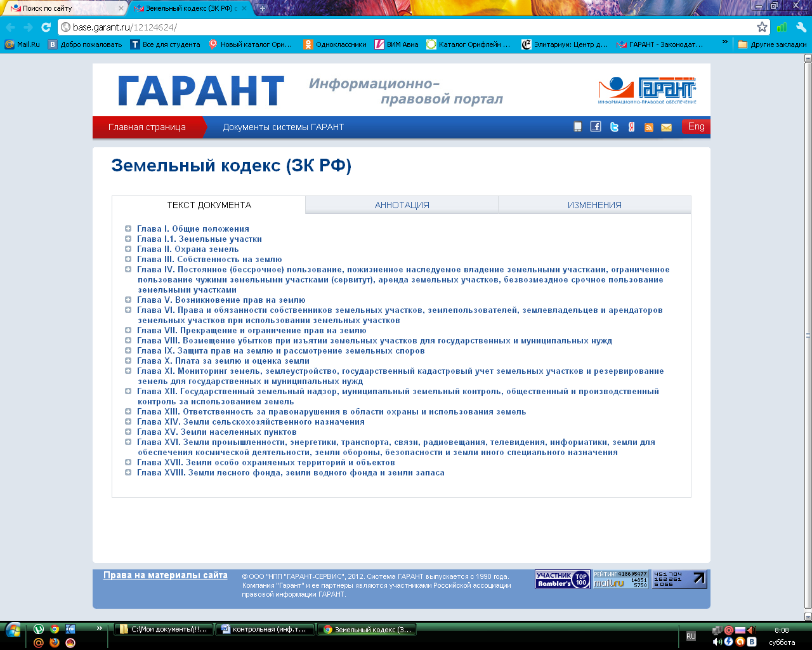This screenshot has height=650, width=812.
Task: Open the counter badge with arrow
Action: point(679,580)
